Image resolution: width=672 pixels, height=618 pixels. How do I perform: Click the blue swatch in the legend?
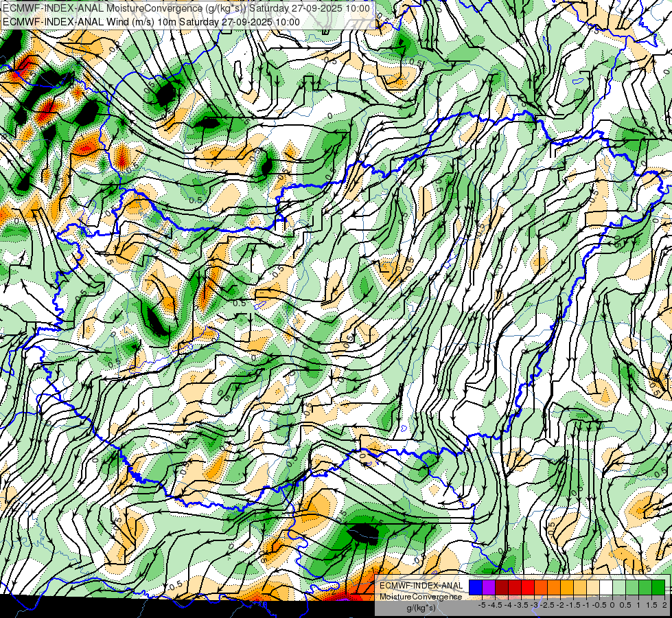(476, 587)
